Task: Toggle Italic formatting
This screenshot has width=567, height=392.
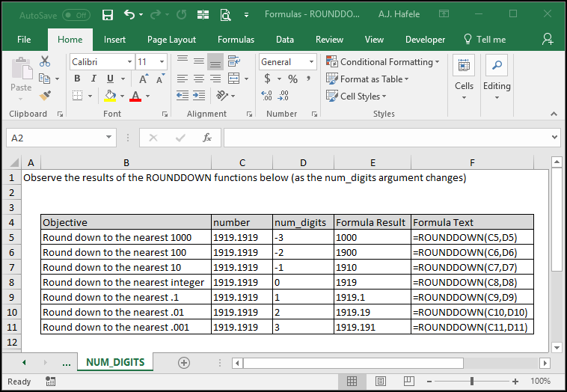Action: [94, 79]
